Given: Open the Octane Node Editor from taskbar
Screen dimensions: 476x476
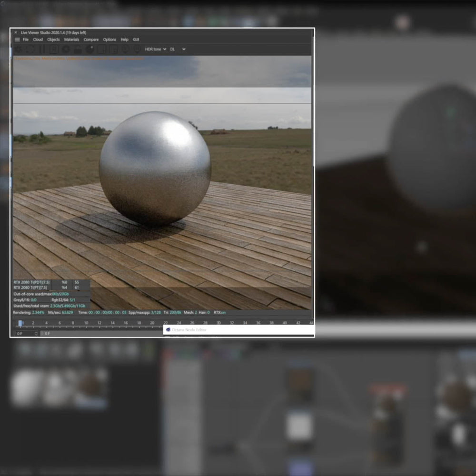Looking at the screenshot, I should [x=189, y=329].
